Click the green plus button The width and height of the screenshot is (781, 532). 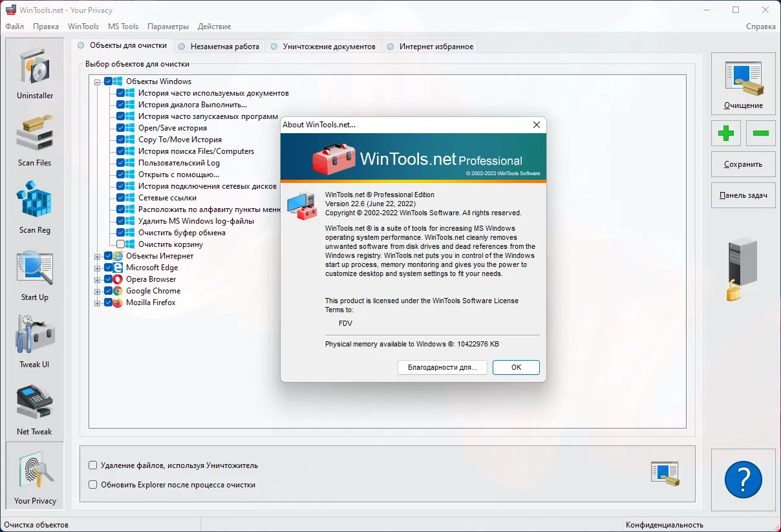(726, 133)
